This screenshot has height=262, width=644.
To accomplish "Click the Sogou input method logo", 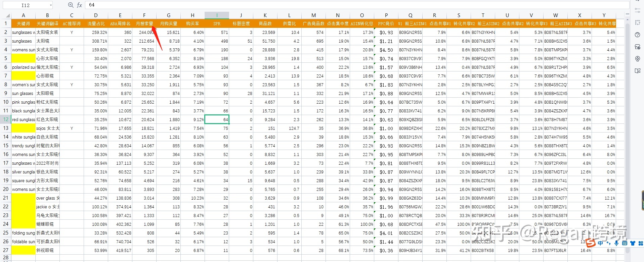I will click(x=592, y=243).
